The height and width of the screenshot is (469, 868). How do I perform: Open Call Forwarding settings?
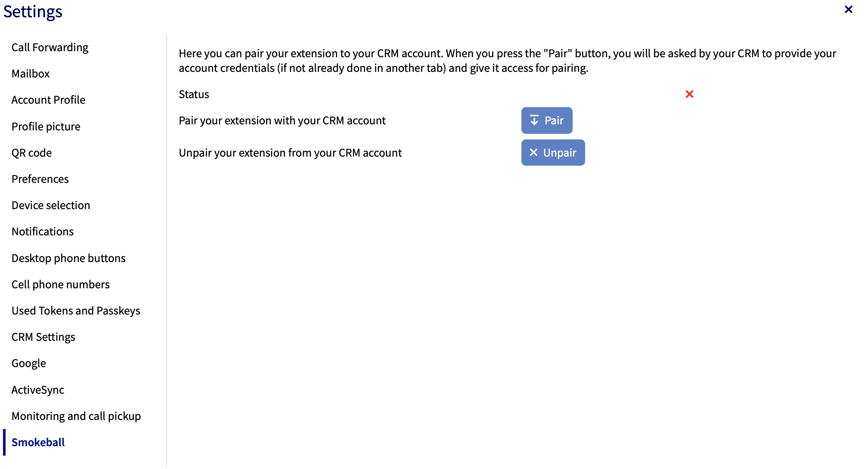[50, 47]
